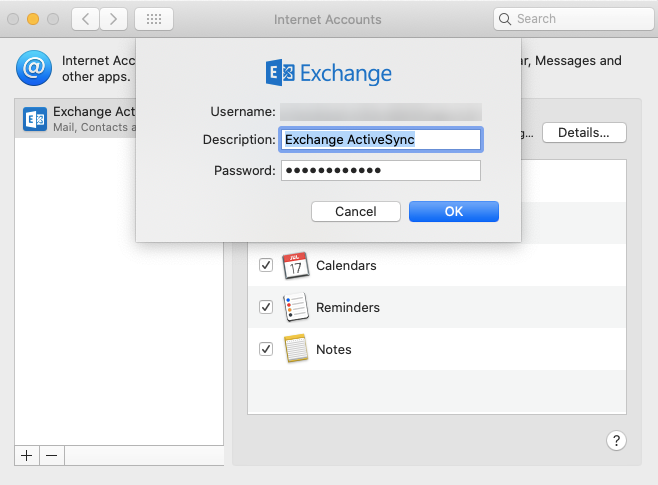The width and height of the screenshot is (658, 485).
Task: Open help with the question mark button
Action: [616, 441]
